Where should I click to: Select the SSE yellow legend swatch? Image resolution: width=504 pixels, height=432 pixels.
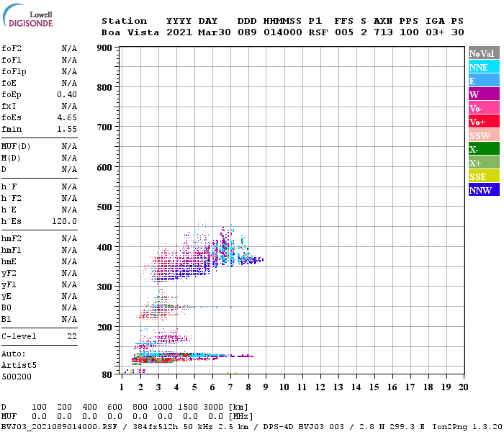(484, 176)
